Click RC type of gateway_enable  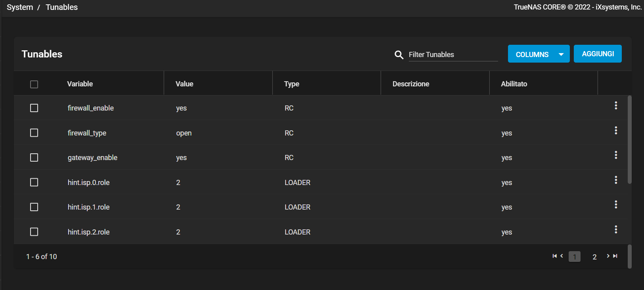289,158
